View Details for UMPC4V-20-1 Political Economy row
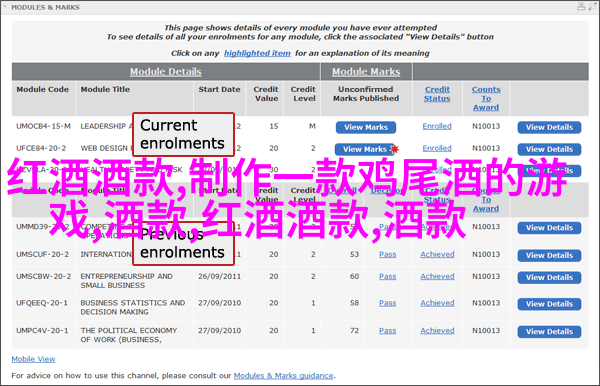Image resolution: width=600 pixels, height=386 pixels. (x=549, y=332)
